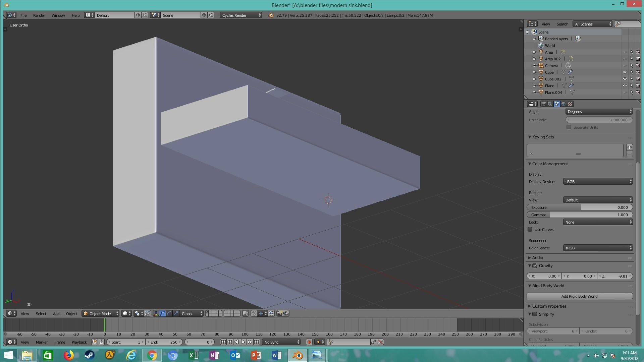Screen dimensions: 644x362
Task: Open the 3D view Add menu
Action: [56, 313]
